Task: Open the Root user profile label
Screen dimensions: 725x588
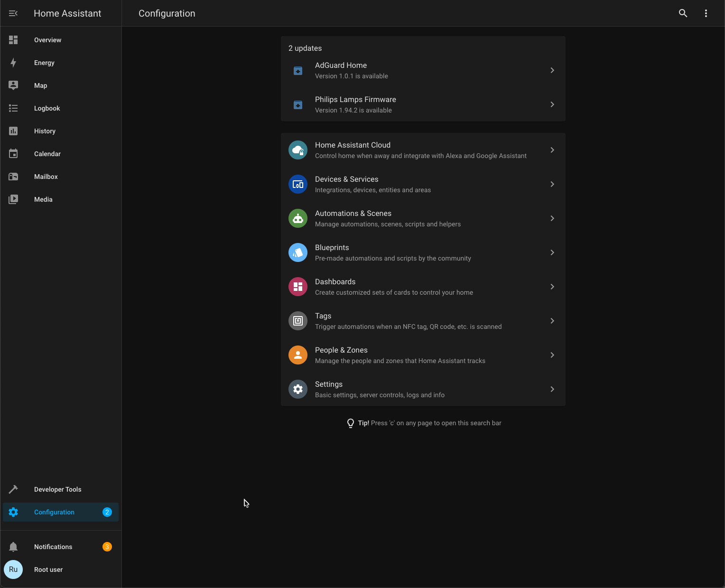Action: [x=48, y=569]
